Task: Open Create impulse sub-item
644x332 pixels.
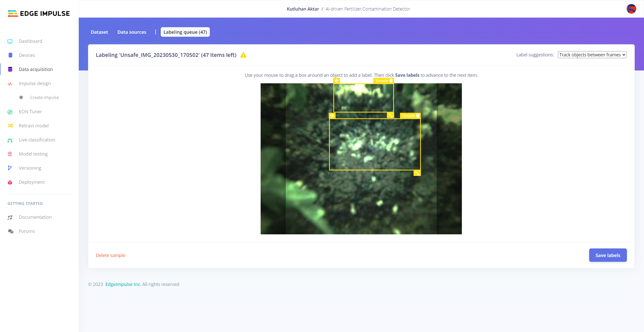Action: (x=45, y=98)
